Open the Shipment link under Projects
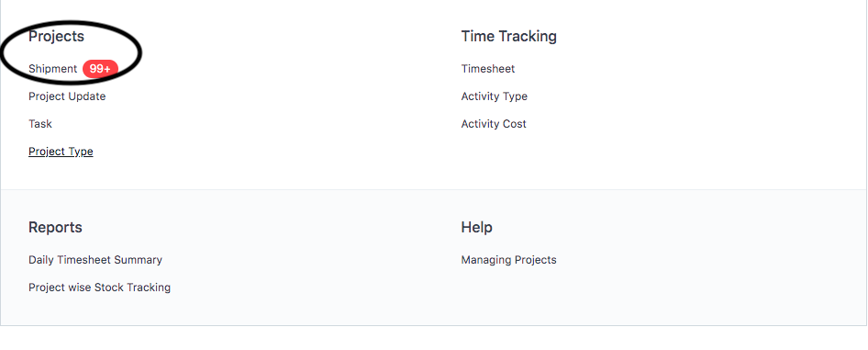Screen dimensions: 868x350 click(52, 69)
